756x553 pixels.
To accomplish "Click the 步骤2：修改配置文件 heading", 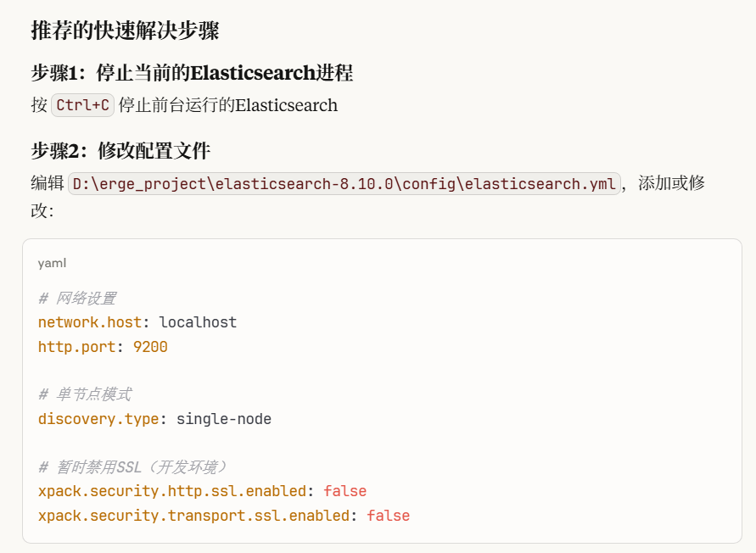I will (x=120, y=151).
